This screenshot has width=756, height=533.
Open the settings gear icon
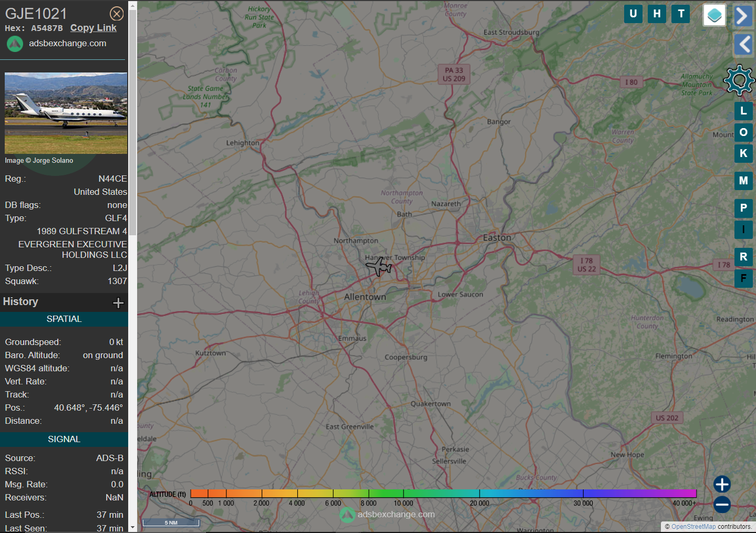[x=739, y=80]
